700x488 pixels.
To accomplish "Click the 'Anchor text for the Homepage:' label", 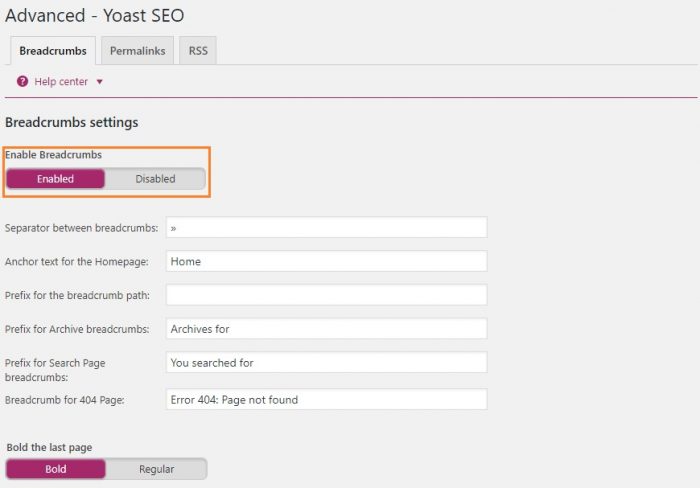I will pos(77,262).
